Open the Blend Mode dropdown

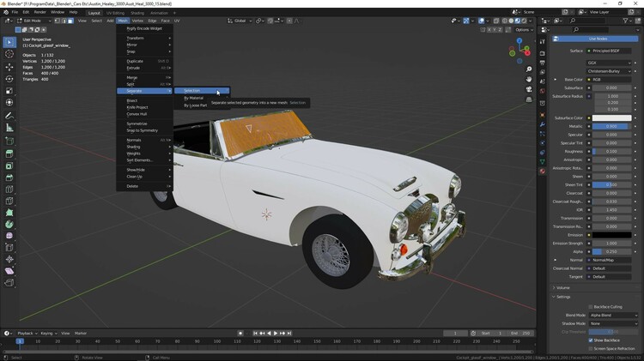tap(612, 316)
